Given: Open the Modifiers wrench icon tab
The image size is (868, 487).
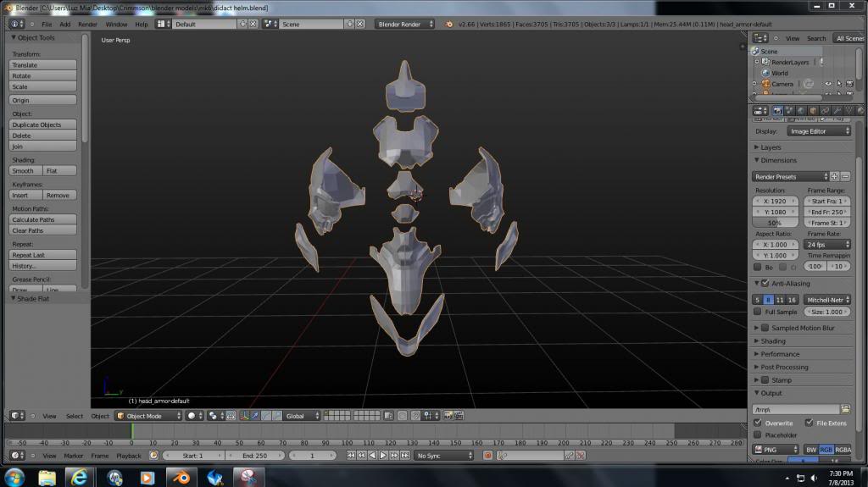Looking at the screenshot, I should pos(837,110).
